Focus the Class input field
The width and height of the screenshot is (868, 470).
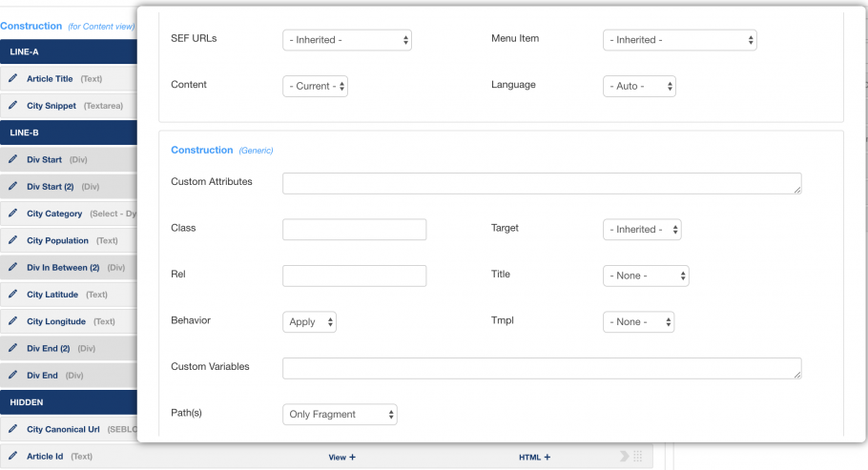354,230
